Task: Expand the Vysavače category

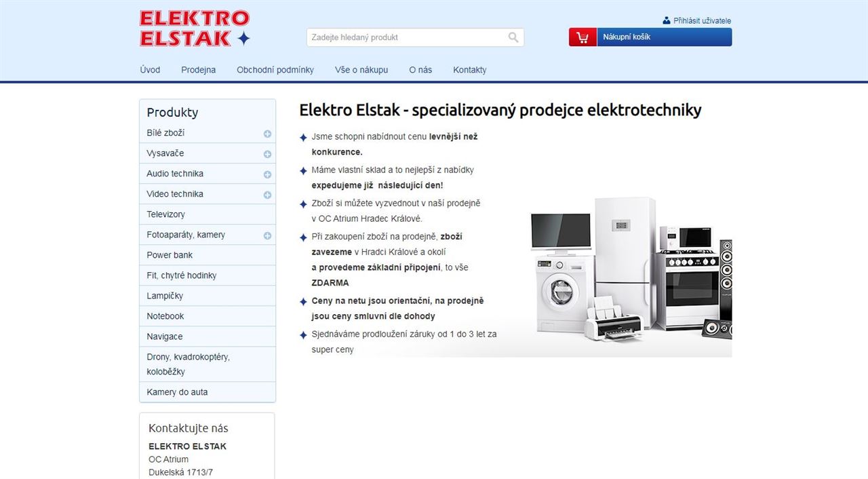Action: (267, 154)
